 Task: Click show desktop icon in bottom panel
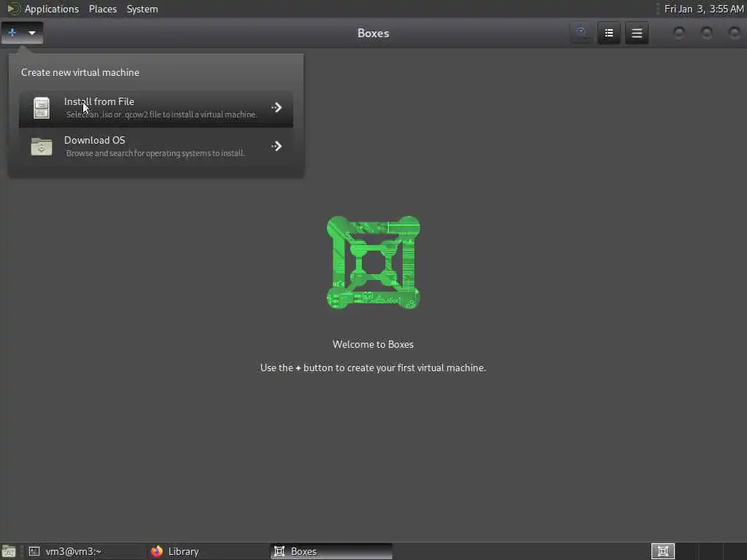click(9, 551)
